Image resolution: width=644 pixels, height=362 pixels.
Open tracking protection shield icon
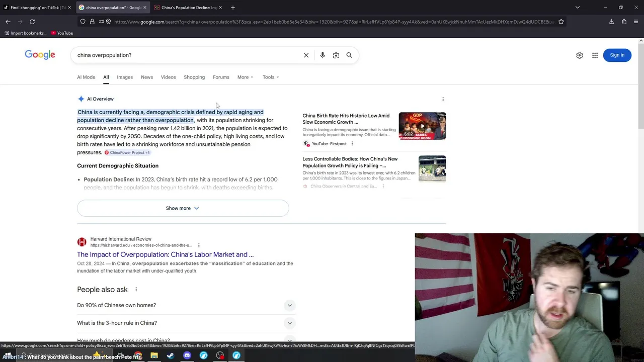coord(83,22)
